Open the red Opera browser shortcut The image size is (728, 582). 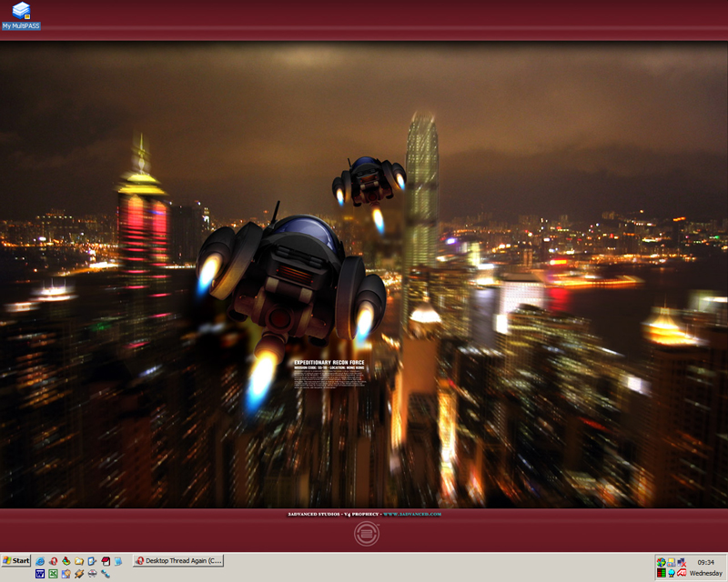pos(54,561)
